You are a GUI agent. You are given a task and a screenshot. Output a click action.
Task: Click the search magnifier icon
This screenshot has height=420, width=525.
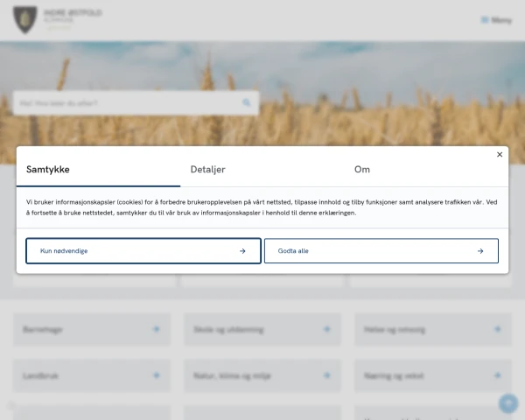coord(247,103)
